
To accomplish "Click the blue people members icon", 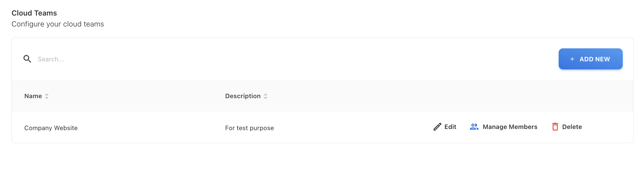I will point(474,127).
